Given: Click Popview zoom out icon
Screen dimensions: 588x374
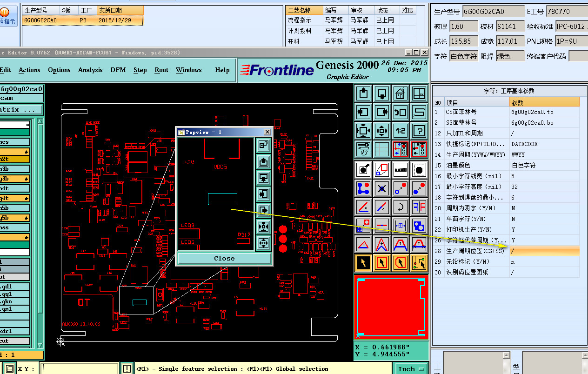Looking at the screenshot, I should click(x=264, y=243).
